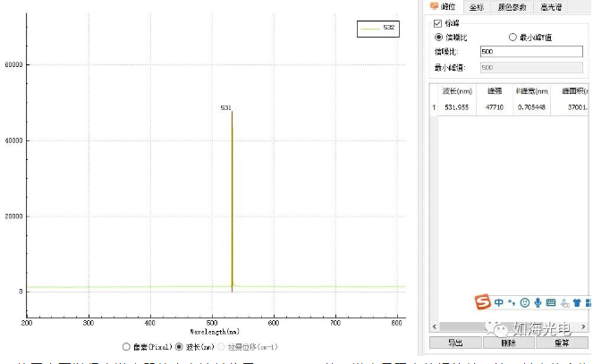The width and height of the screenshot is (593, 364).
Task: Select the 信噪比 radio button
Action: pos(438,38)
